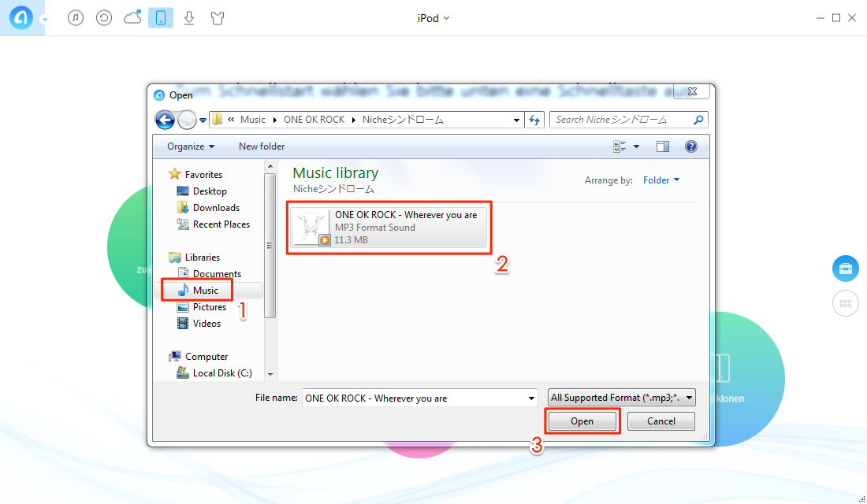Open the backup restore icon
Viewport: 867px width, 504px height.
pos(104,17)
